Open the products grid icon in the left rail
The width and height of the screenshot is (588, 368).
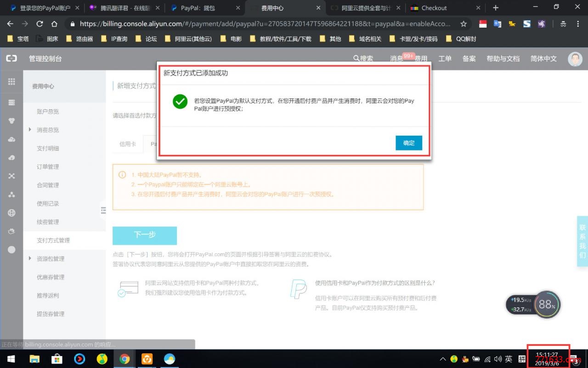[x=11, y=82]
